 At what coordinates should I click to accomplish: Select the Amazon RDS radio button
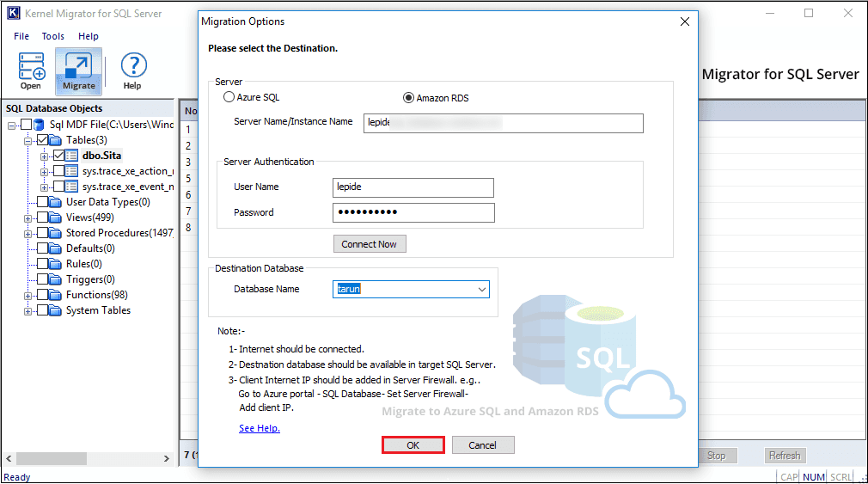click(x=408, y=97)
